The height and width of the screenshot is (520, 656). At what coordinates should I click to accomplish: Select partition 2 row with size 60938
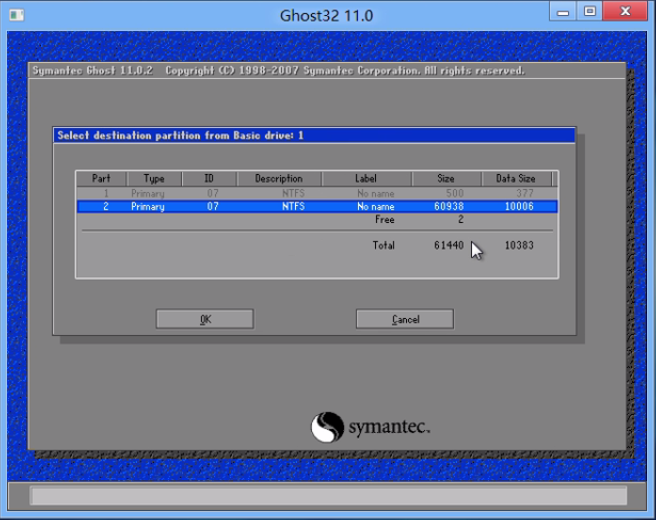pos(317,206)
